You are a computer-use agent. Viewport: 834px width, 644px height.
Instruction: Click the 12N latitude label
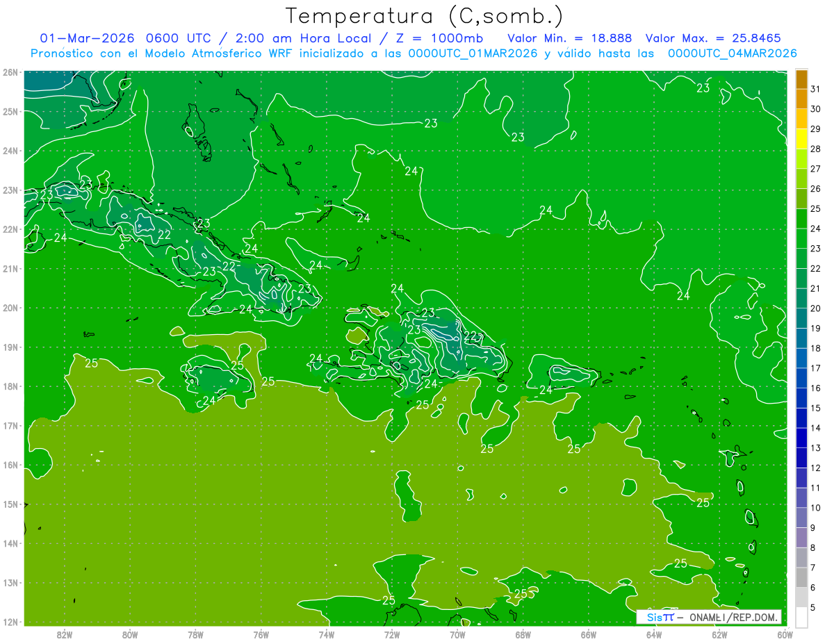(x=10, y=622)
